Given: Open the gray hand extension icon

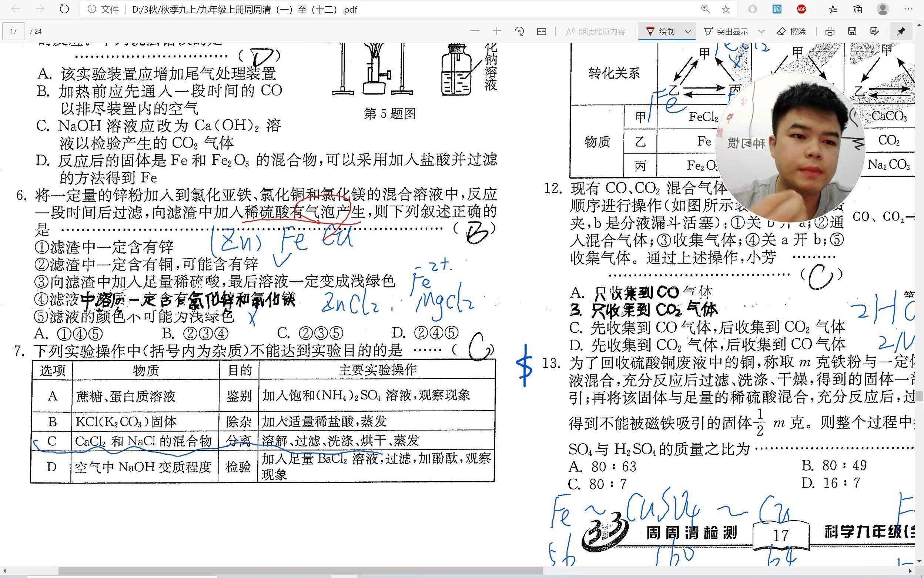Looking at the screenshot, I should 753,9.
